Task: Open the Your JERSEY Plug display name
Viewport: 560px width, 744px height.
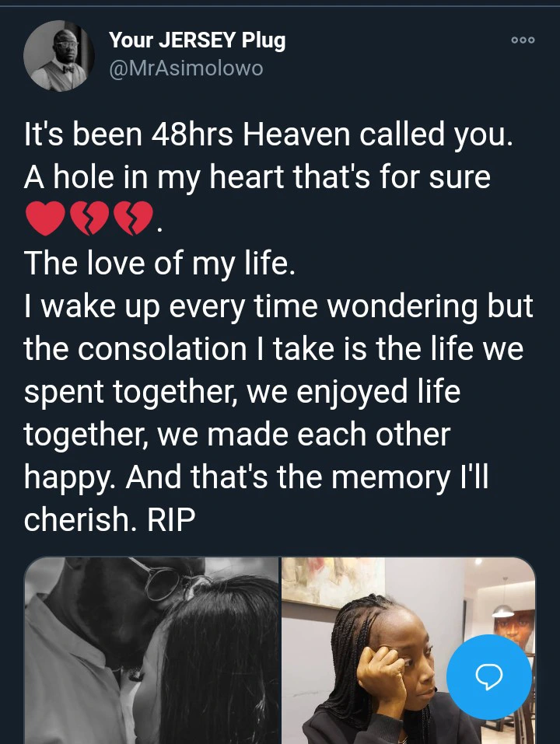Action: coord(197,40)
